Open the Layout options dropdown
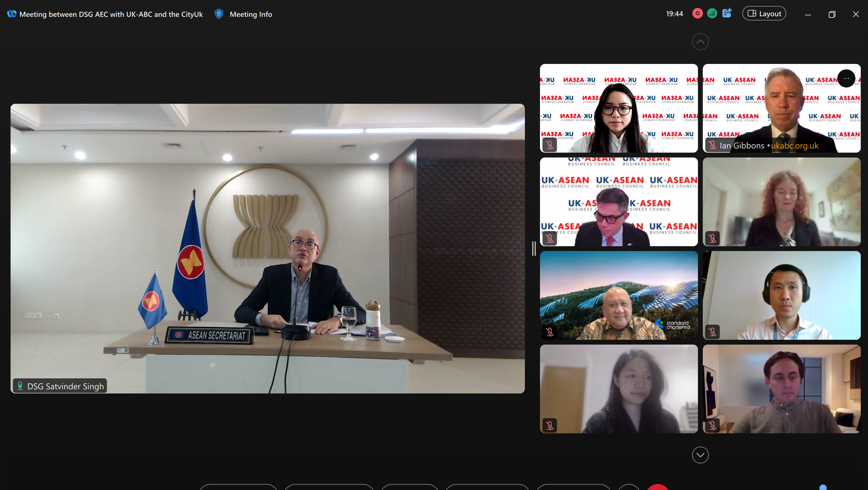Image resolution: width=868 pixels, height=490 pixels. coord(764,14)
